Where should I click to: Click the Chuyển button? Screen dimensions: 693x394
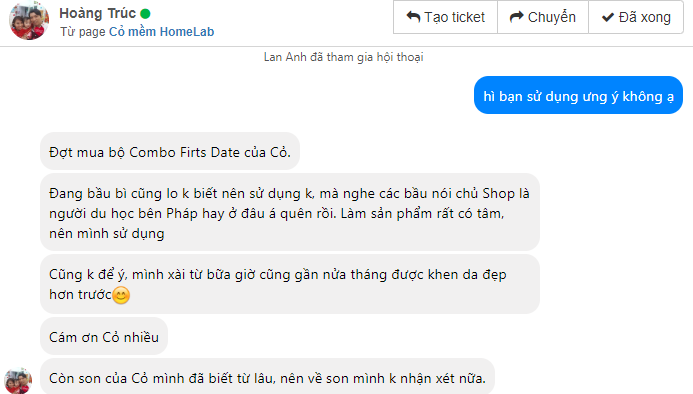[543, 17]
